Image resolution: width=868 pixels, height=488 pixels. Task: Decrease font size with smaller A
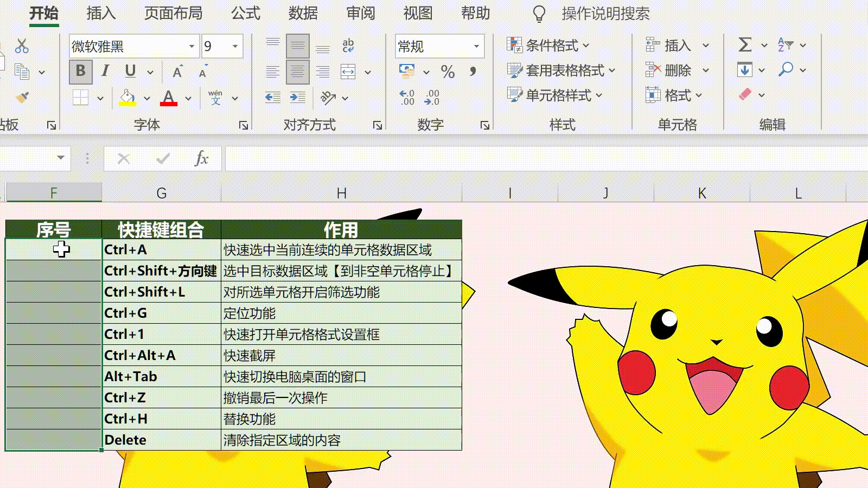coord(203,72)
